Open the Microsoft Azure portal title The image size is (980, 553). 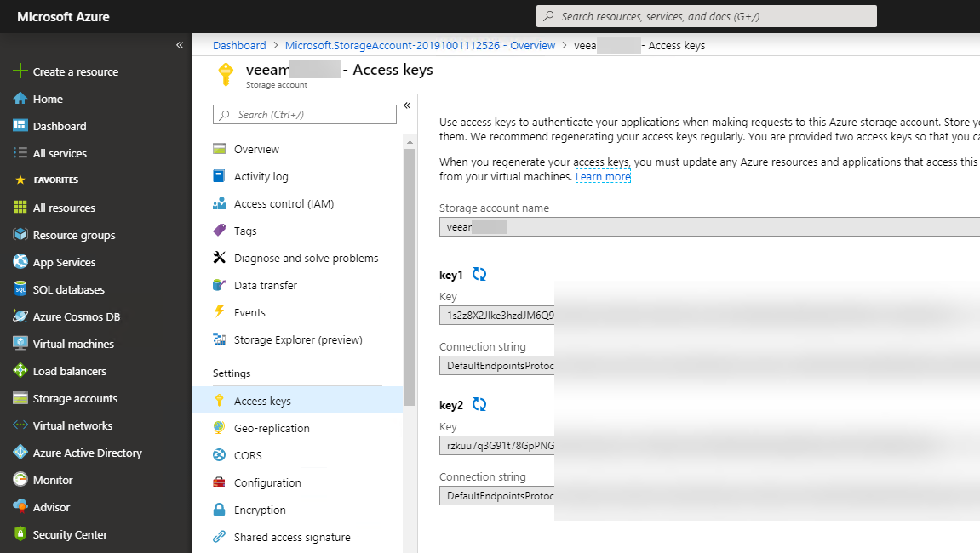[63, 17]
